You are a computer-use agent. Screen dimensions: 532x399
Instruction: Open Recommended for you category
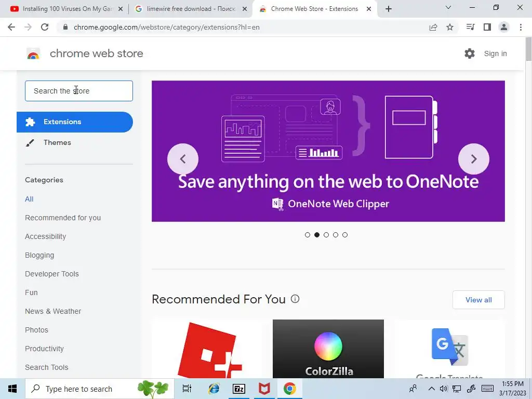tap(63, 218)
